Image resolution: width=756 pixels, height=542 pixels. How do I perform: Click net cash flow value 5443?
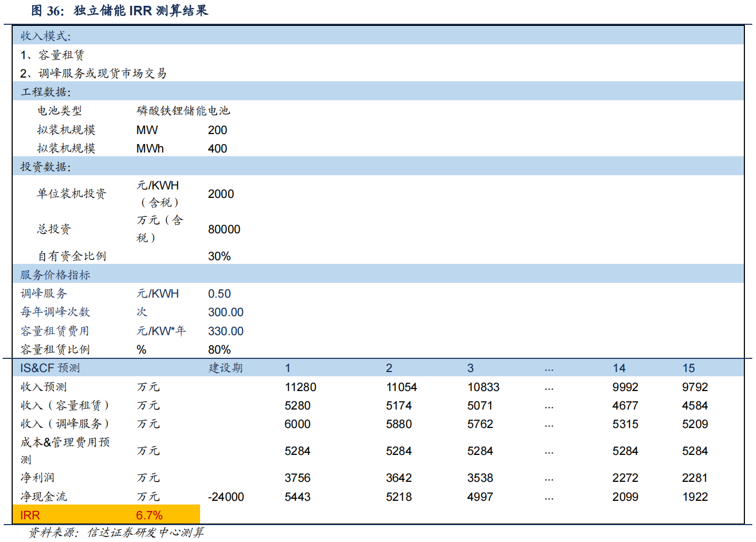pyautogui.click(x=297, y=497)
